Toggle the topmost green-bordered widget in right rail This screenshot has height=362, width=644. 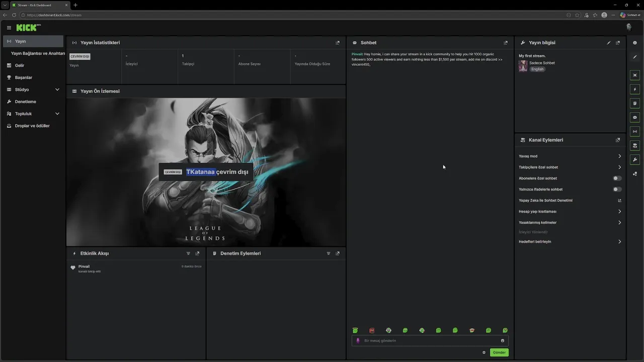tap(635, 75)
